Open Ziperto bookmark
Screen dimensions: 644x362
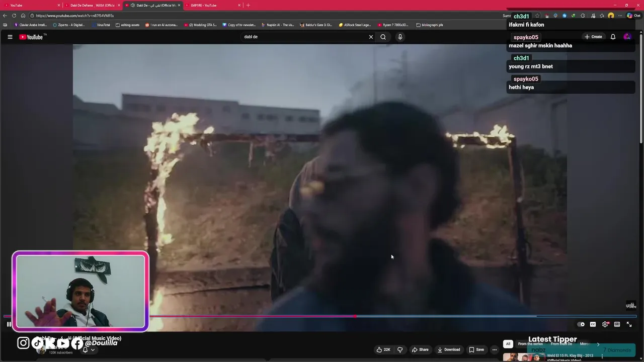click(68, 25)
